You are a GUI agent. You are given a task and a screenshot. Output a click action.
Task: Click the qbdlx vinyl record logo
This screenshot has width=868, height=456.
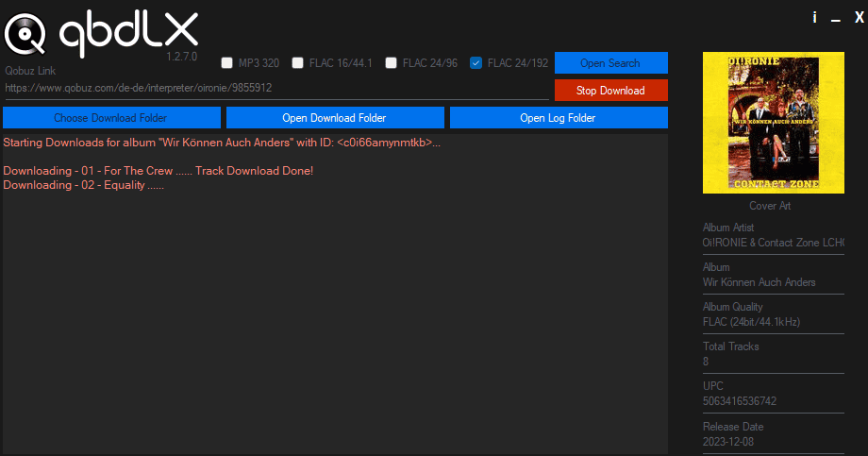(25, 34)
